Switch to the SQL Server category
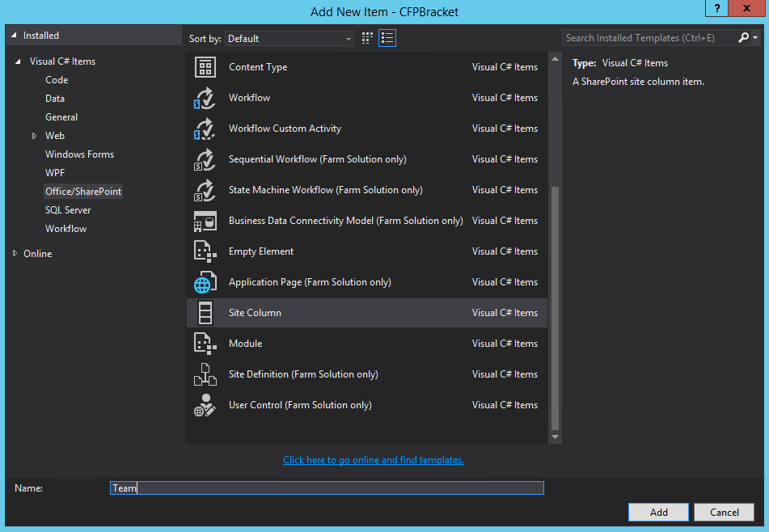Viewport: 769px width, 532px height. tap(67, 209)
